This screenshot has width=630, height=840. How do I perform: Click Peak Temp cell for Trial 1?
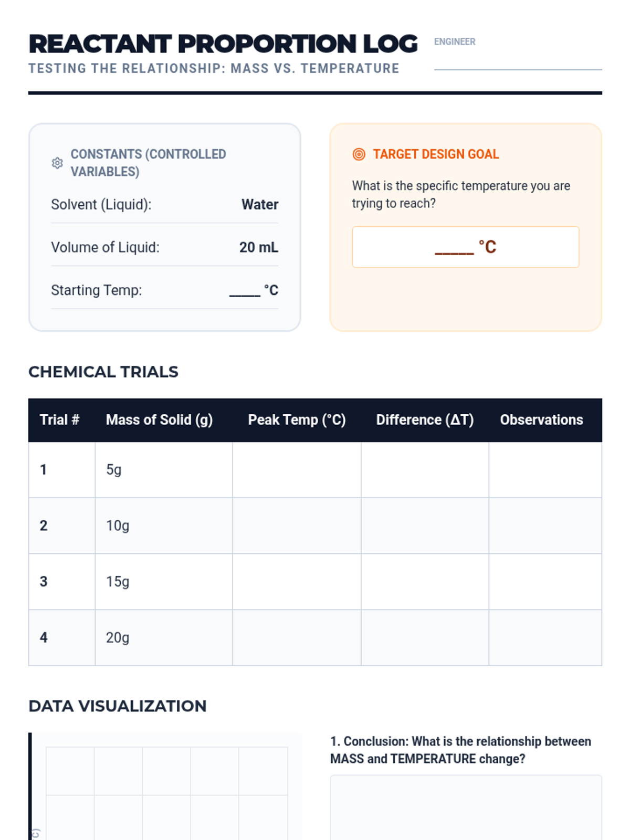(297, 470)
